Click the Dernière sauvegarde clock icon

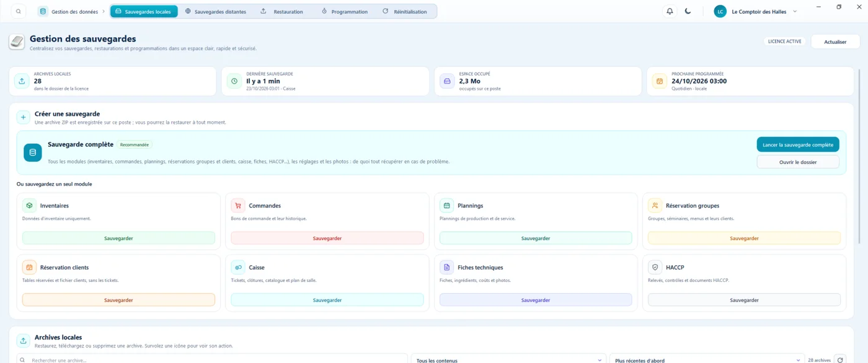point(234,81)
